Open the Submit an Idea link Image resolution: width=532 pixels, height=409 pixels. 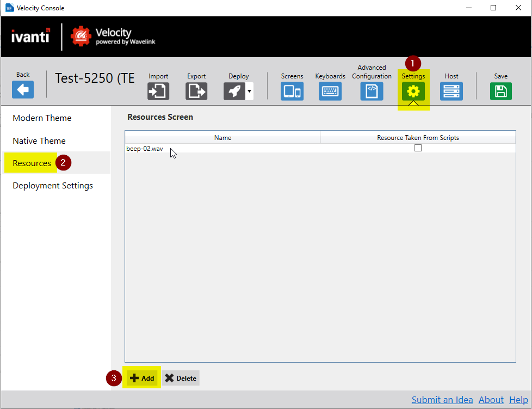point(442,400)
